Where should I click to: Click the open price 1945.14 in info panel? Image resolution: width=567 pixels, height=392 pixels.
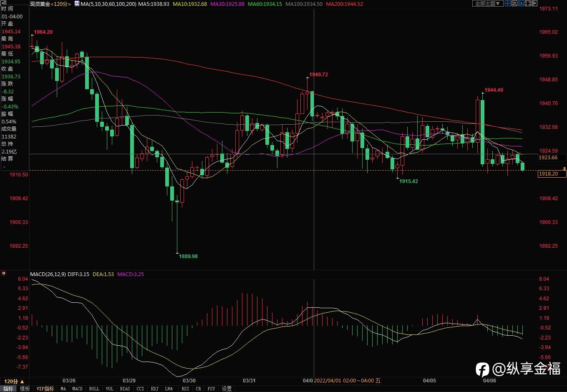(11, 32)
